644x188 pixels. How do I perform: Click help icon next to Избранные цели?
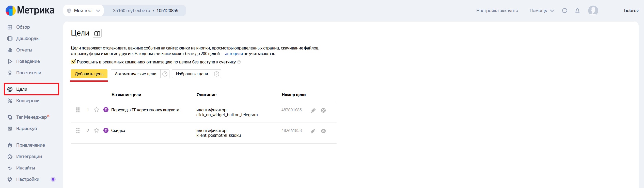[x=216, y=74]
